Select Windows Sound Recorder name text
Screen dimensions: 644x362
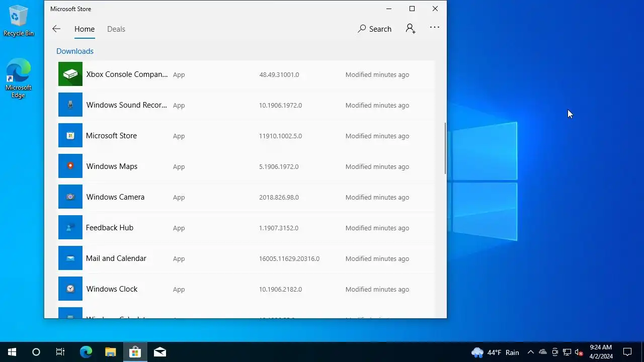tap(126, 105)
